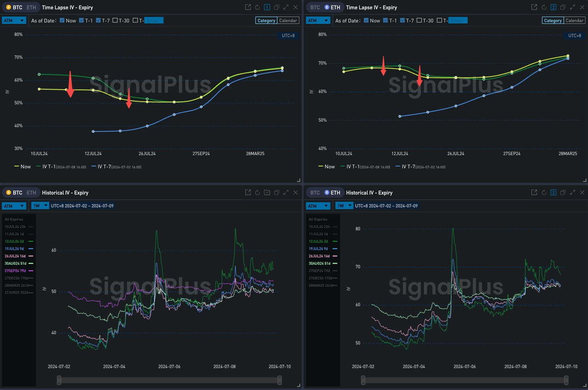Open folder icon in BTC Historical IV panel
Viewport: 588px width, 390px height.
point(267,193)
